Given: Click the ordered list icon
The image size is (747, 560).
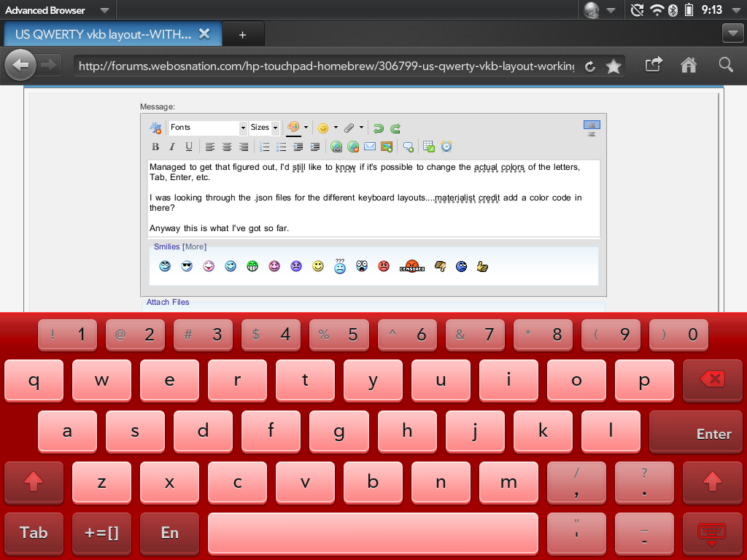Looking at the screenshot, I should (264, 147).
